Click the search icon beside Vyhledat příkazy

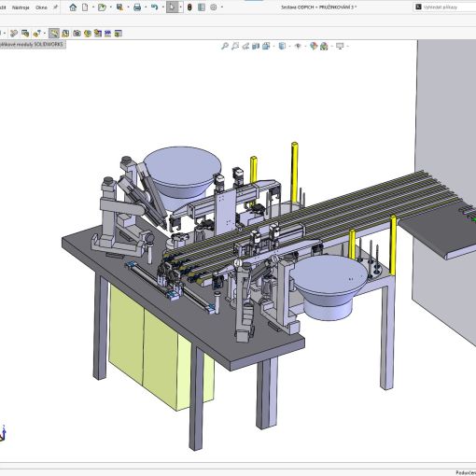[418, 7]
